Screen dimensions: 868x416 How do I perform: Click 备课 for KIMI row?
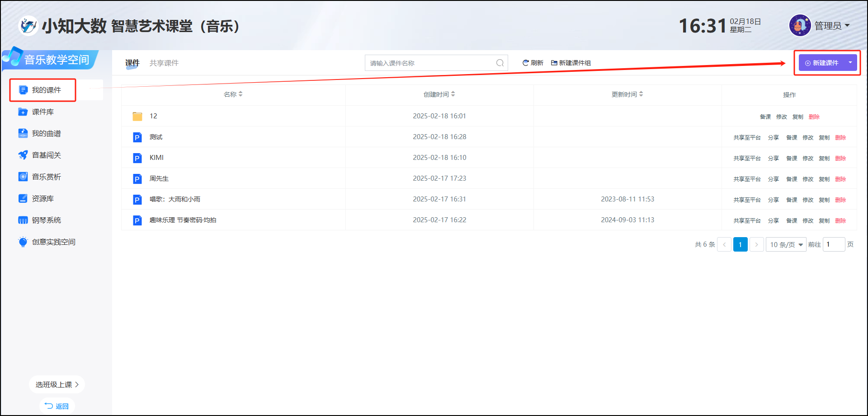pos(792,158)
